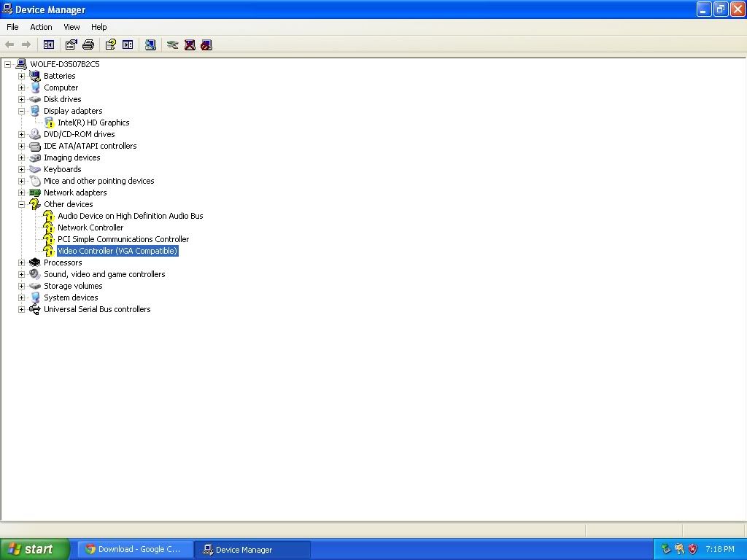Click the green Update Driver toolbar icon
The width and height of the screenshot is (747, 560).
point(172,44)
